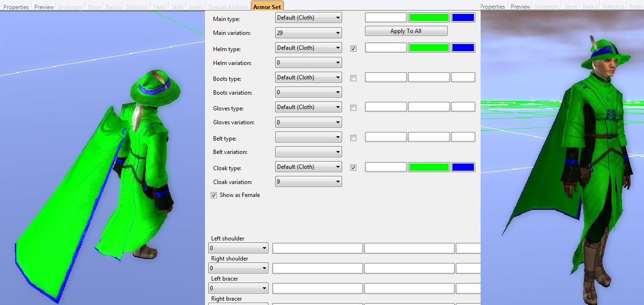Enable the Boots type checkbox
The height and width of the screenshot is (305, 644).
354,78
